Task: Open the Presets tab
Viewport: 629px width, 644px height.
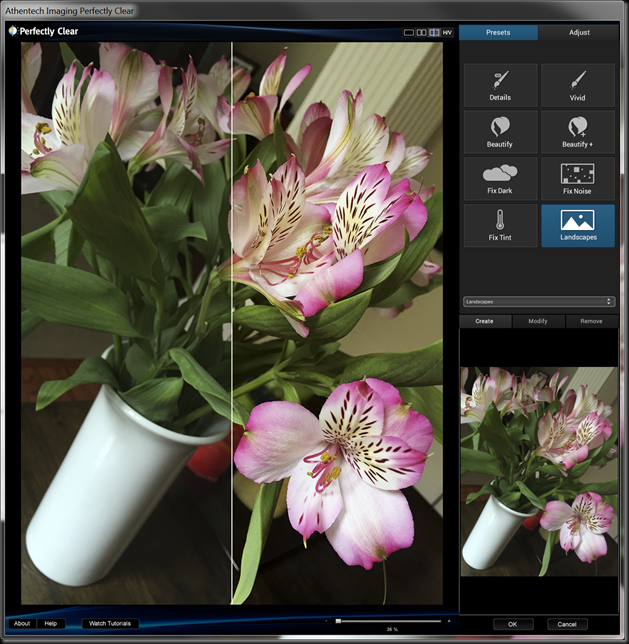Action: click(498, 32)
